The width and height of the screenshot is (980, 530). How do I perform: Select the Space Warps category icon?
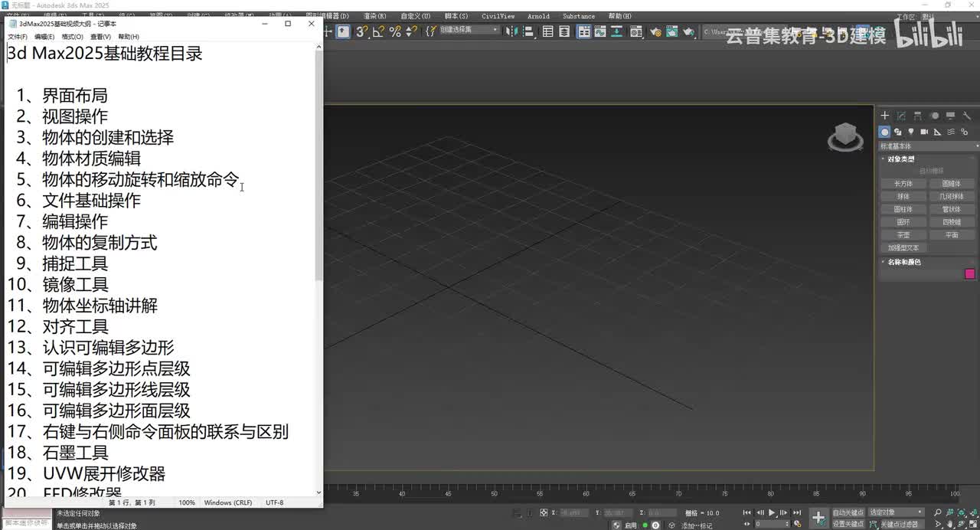pyautogui.click(x=951, y=132)
